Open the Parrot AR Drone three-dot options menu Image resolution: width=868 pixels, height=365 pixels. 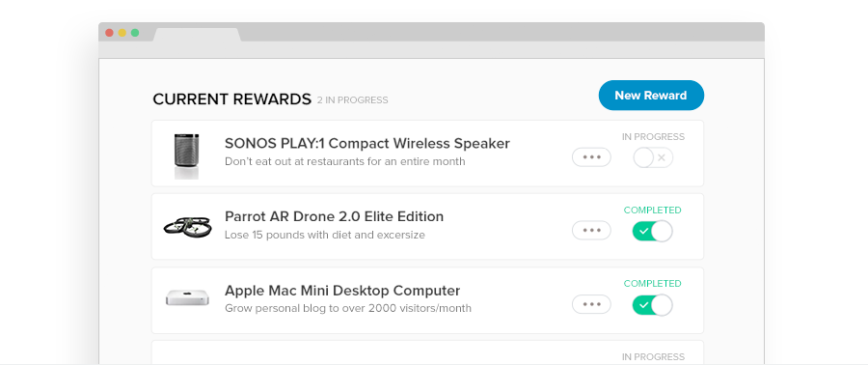tap(591, 231)
